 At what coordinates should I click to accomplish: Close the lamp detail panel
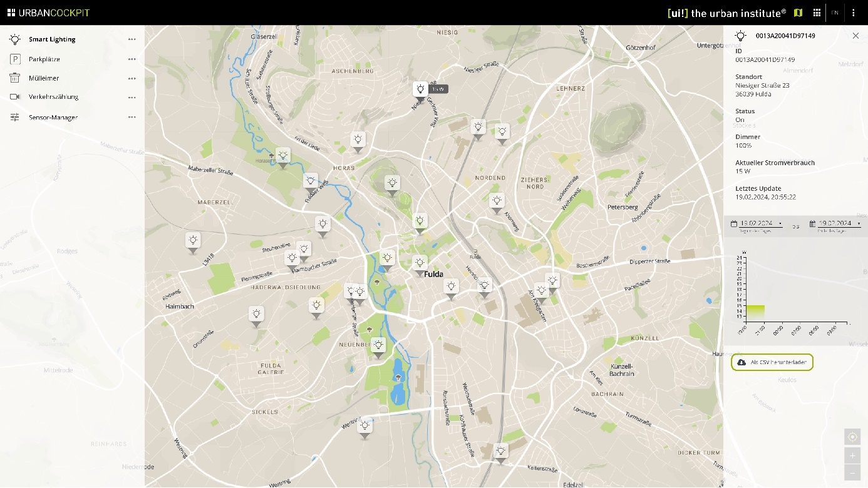pos(855,36)
